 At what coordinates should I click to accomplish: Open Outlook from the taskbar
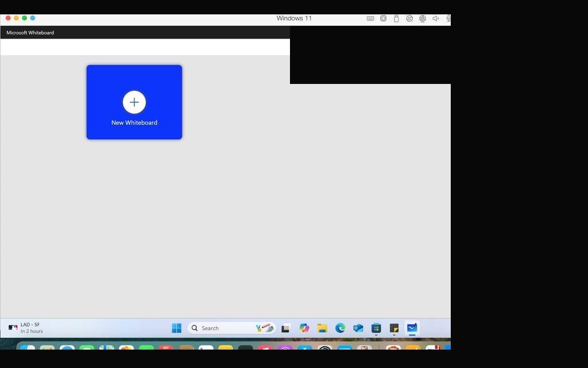tap(358, 328)
